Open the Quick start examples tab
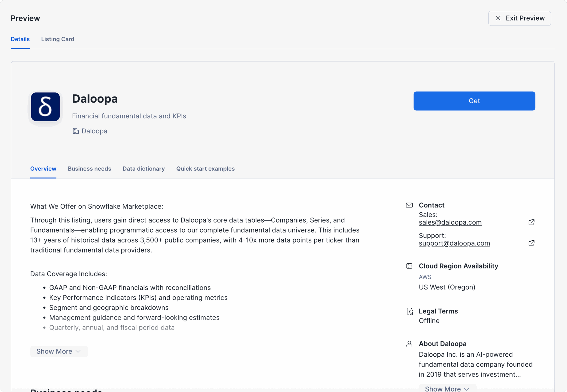This screenshot has height=392, width=567. 205,169
